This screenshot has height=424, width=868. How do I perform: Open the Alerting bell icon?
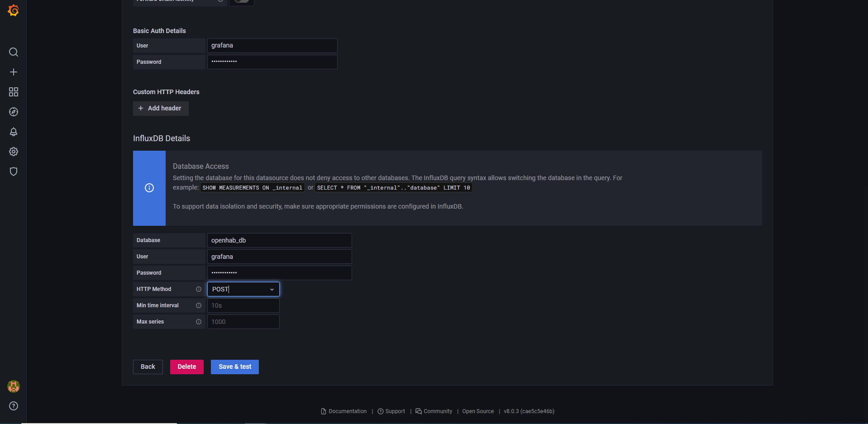[x=14, y=132]
